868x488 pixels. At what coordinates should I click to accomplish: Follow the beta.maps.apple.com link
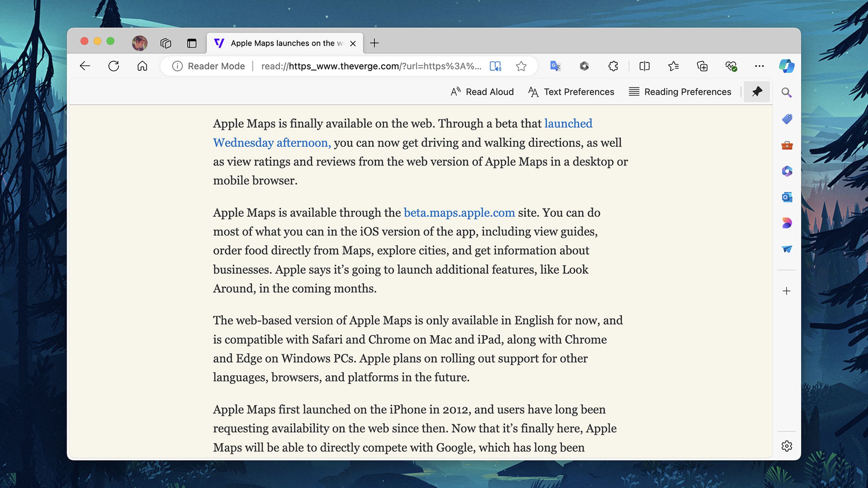coord(459,213)
